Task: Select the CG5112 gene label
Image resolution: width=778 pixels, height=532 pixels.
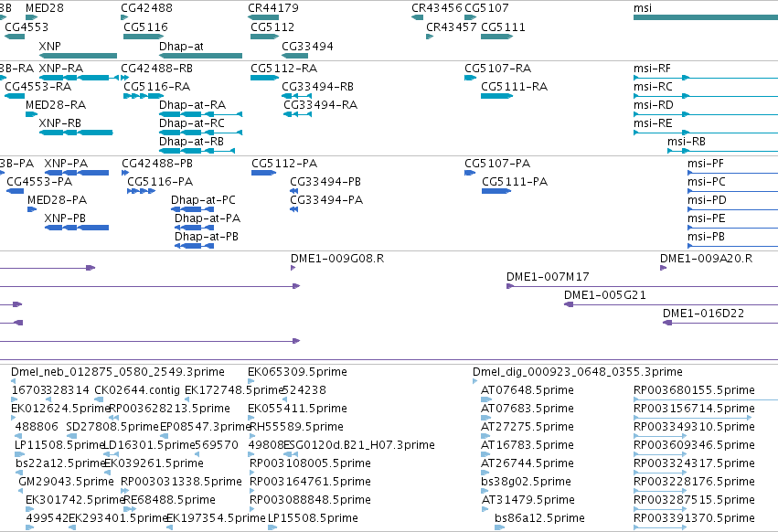Action: 272,27
